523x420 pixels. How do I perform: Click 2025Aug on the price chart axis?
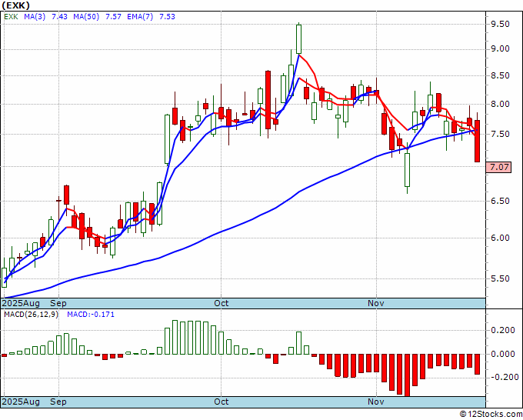coord(21,303)
